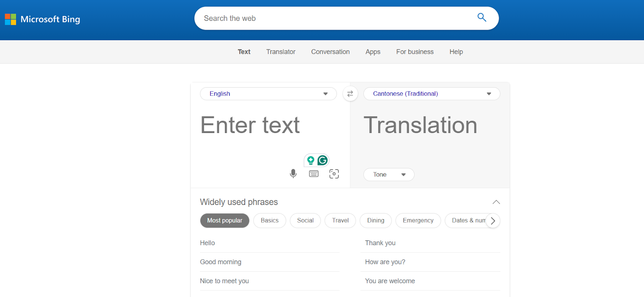Screen dimensions: 644x297
Task: Click the "Widely used phrases" heading
Action: (x=239, y=202)
